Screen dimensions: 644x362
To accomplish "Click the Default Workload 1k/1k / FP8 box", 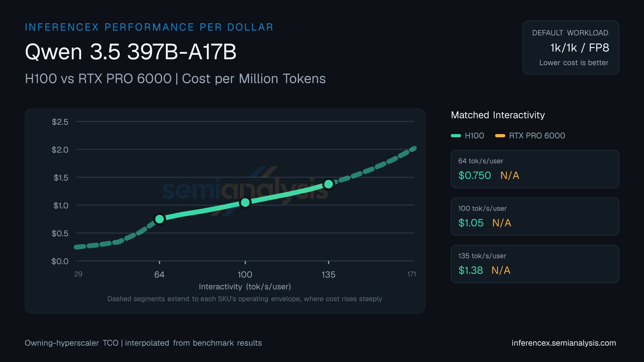I will tap(571, 47).
